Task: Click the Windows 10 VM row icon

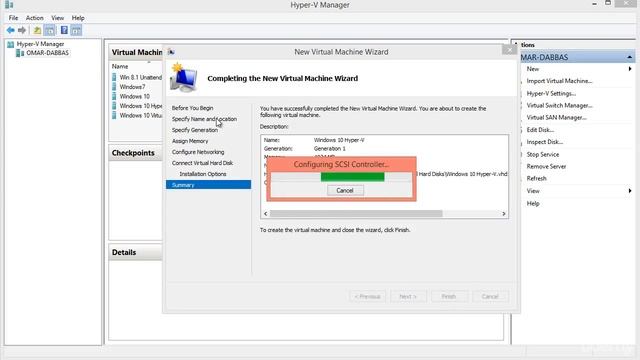Action: [114, 96]
